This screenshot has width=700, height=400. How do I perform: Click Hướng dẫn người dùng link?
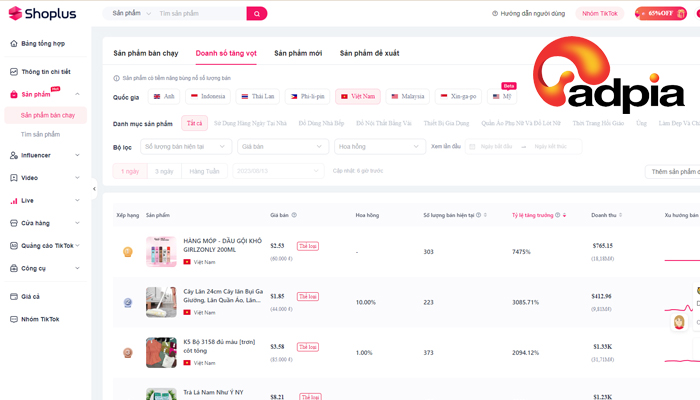(x=533, y=13)
